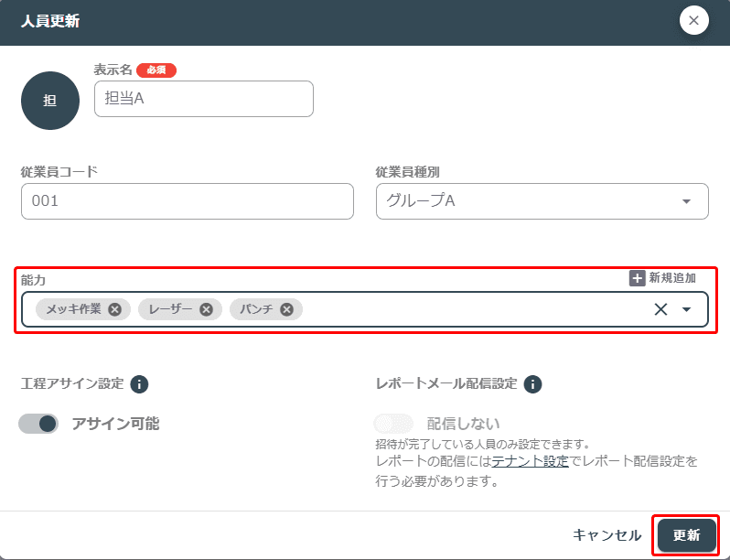Click the 表示名 input field
The width and height of the screenshot is (730, 560).
click(204, 99)
